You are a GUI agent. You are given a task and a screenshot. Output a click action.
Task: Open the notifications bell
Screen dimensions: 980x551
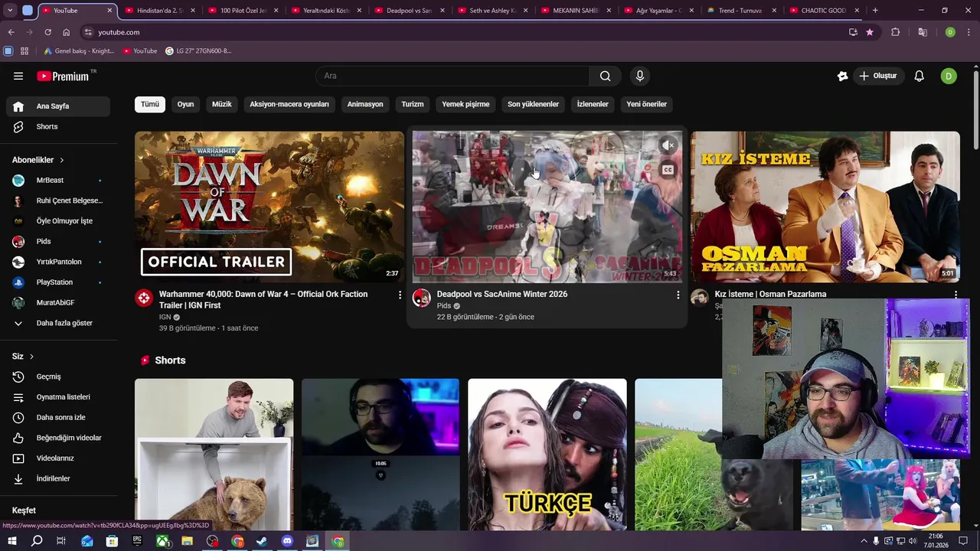tap(920, 76)
